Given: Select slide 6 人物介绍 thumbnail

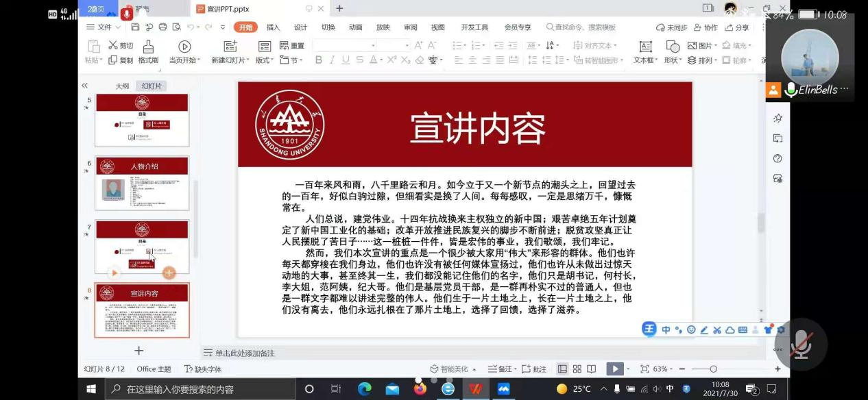Looking at the screenshot, I should [x=142, y=183].
